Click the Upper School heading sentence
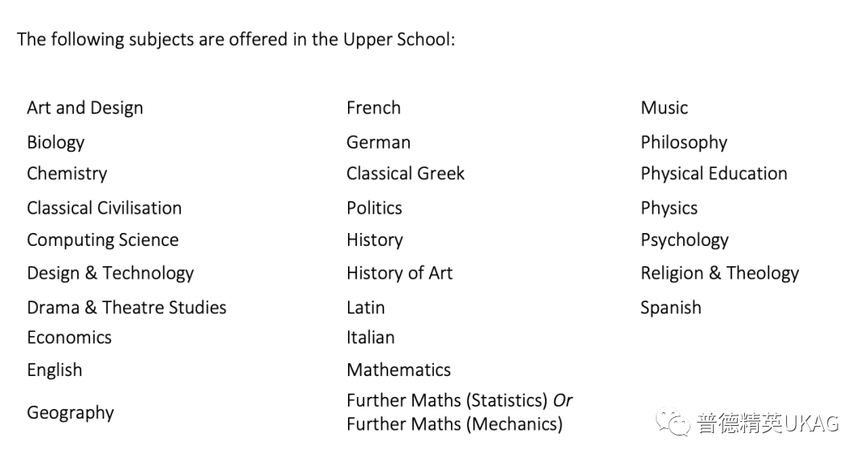The height and width of the screenshot is (462, 868). pos(235,40)
